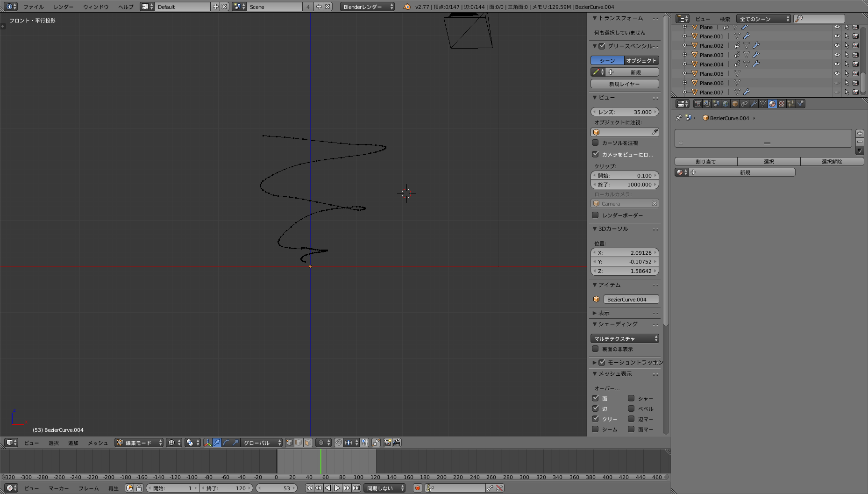
Task: Toggle カメラをビューにロック checkbox
Action: point(595,154)
